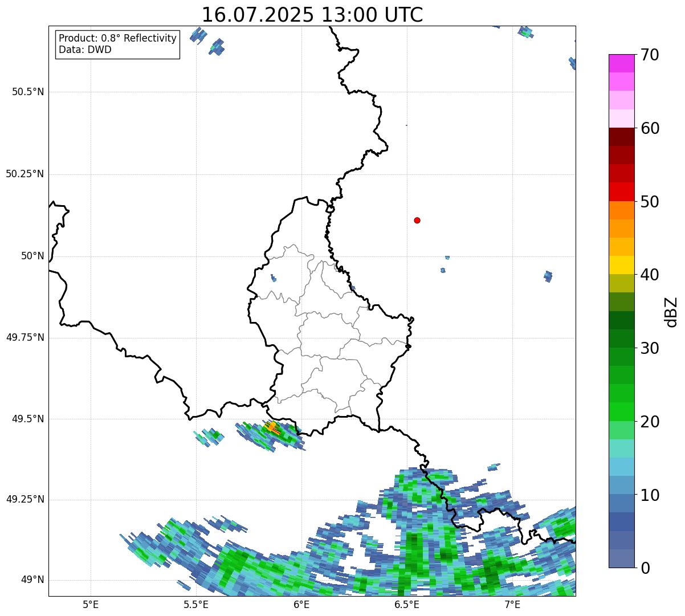
Task: Click the latitude label '50.5°N'
Action: click(x=28, y=92)
